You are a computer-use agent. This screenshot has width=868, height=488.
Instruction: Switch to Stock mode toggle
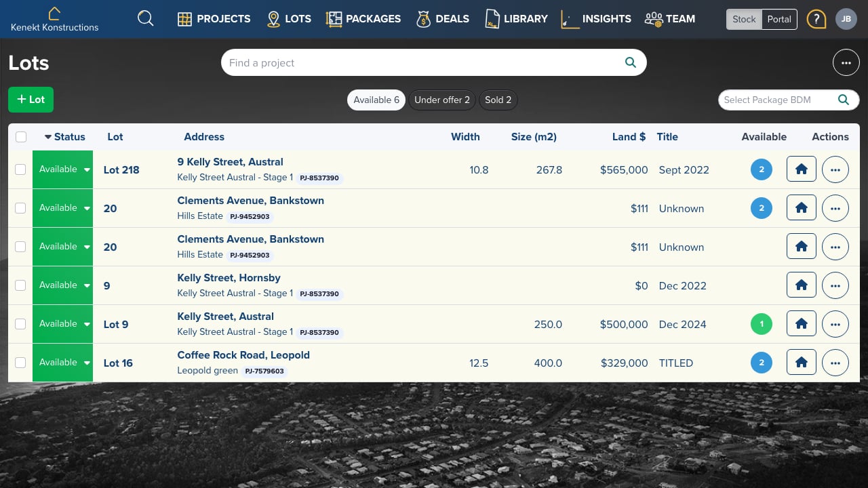[744, 19]
